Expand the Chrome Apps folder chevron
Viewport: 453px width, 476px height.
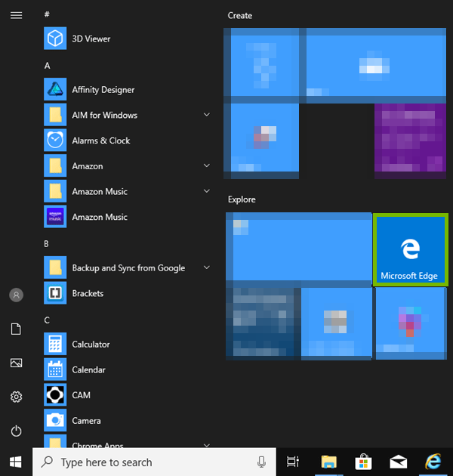[x=207, y=445]
